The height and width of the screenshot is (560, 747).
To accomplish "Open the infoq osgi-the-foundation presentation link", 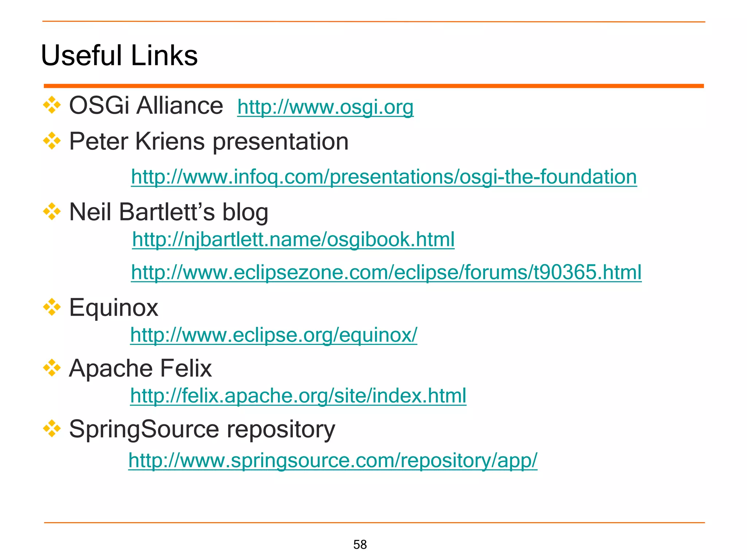I will click(x=384, y=177).
